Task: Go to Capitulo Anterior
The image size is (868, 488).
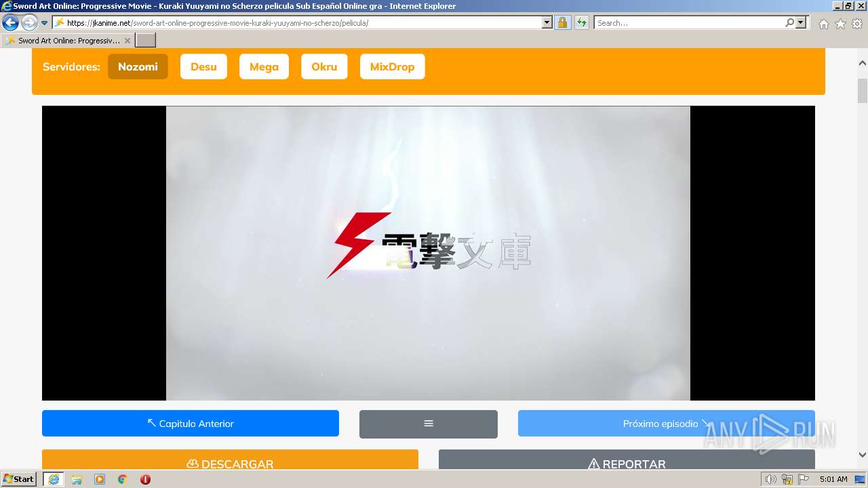Action: click(191, 424)
